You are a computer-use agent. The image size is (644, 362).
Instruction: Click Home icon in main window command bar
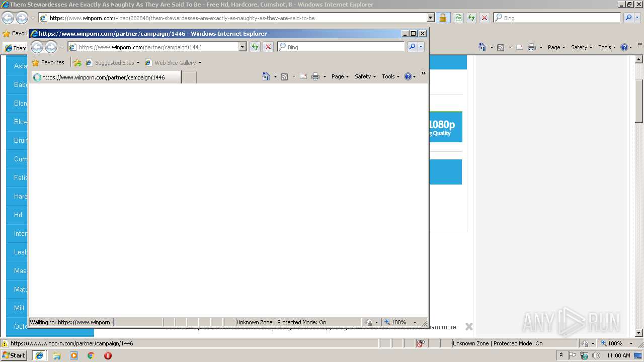pos(482,47)
